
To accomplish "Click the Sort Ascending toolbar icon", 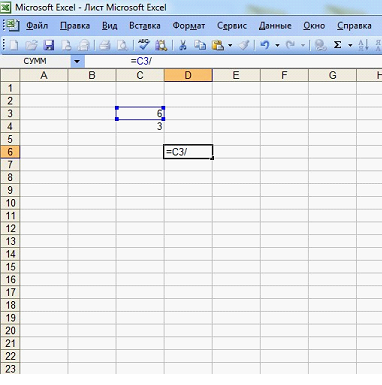I will 363,45.
